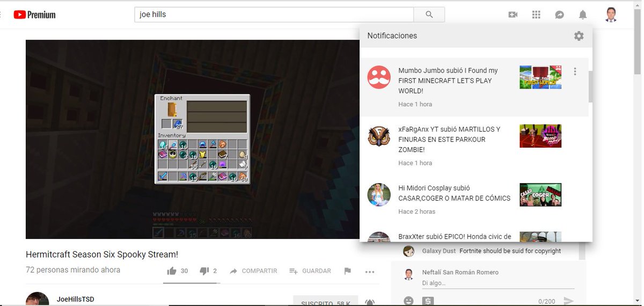Click the SUSCRITO subscribe button
Viewport: 644px width, 306px height.
coord(325,302)
